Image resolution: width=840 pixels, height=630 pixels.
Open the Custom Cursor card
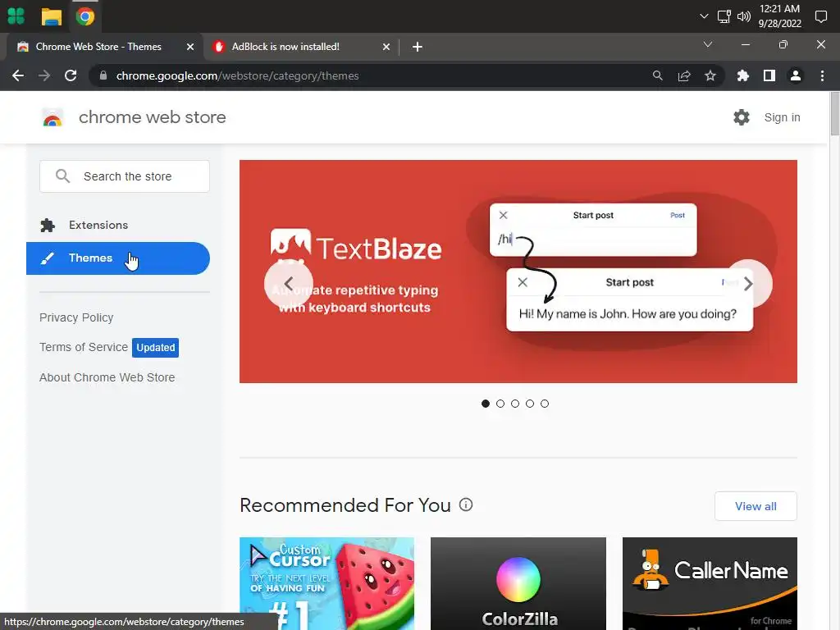click(326, 583)
